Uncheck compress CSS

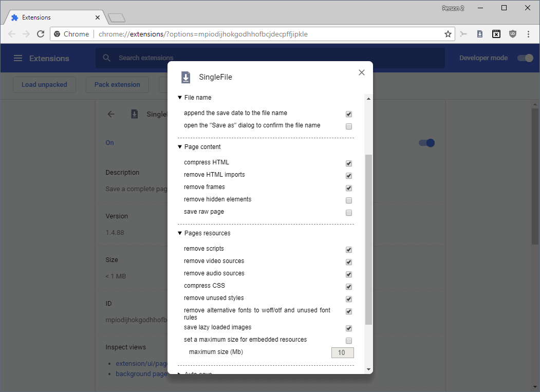tap(348, 287)
